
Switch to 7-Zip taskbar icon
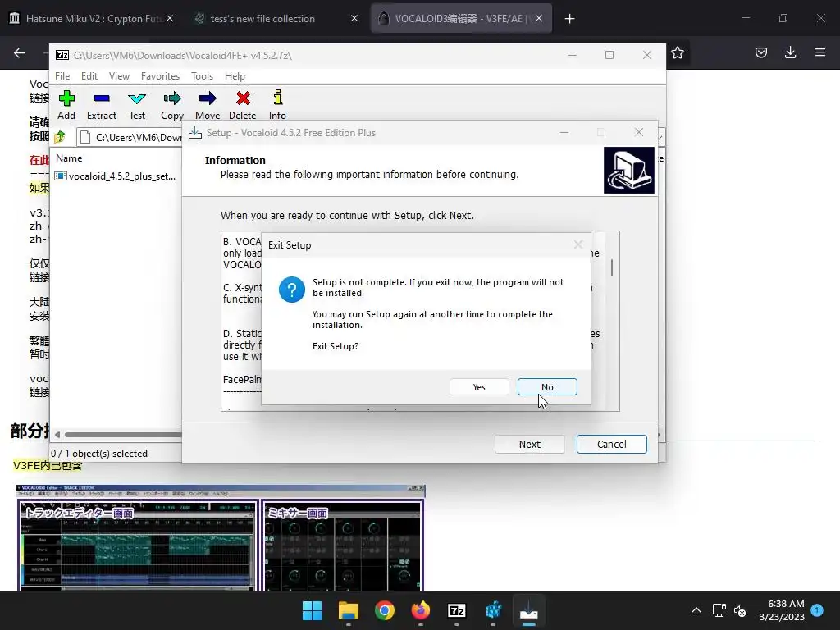pyautogui.click(x=456, y=610)
